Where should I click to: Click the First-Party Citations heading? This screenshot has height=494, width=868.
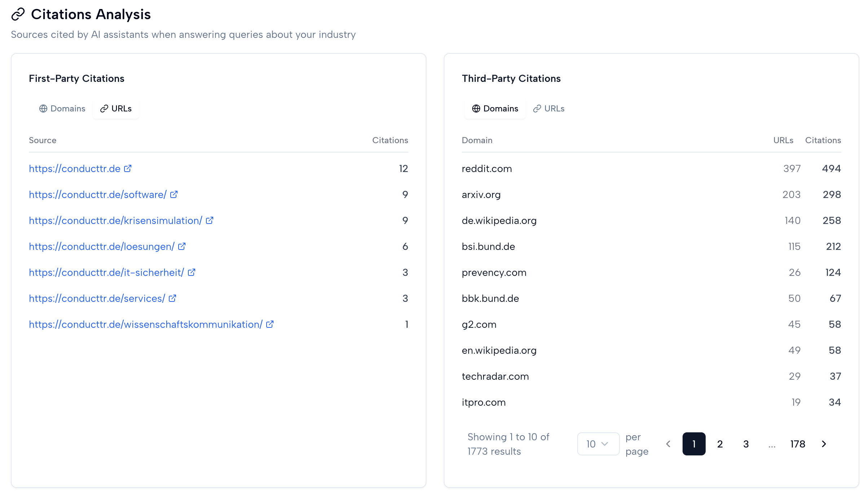[76, 78]
